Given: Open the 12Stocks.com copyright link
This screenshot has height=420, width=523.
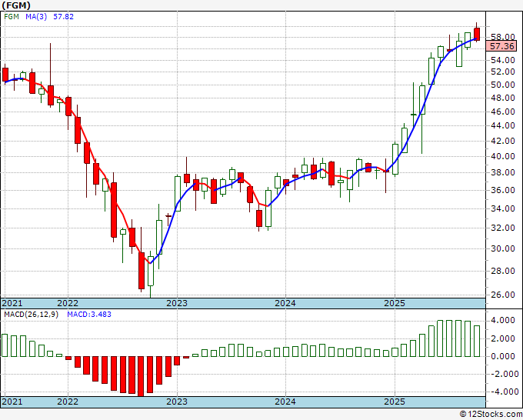Looking at the screenshot, I should point(491,415).
